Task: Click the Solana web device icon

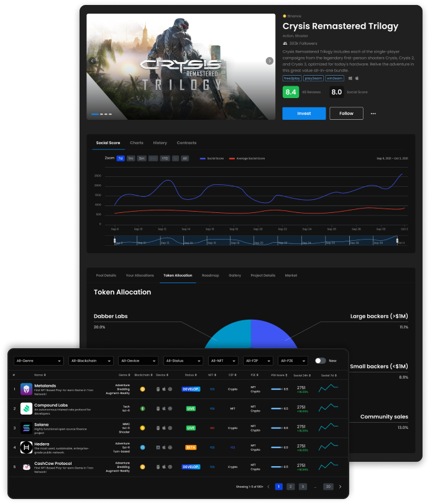Action: (x=170, y=428)
